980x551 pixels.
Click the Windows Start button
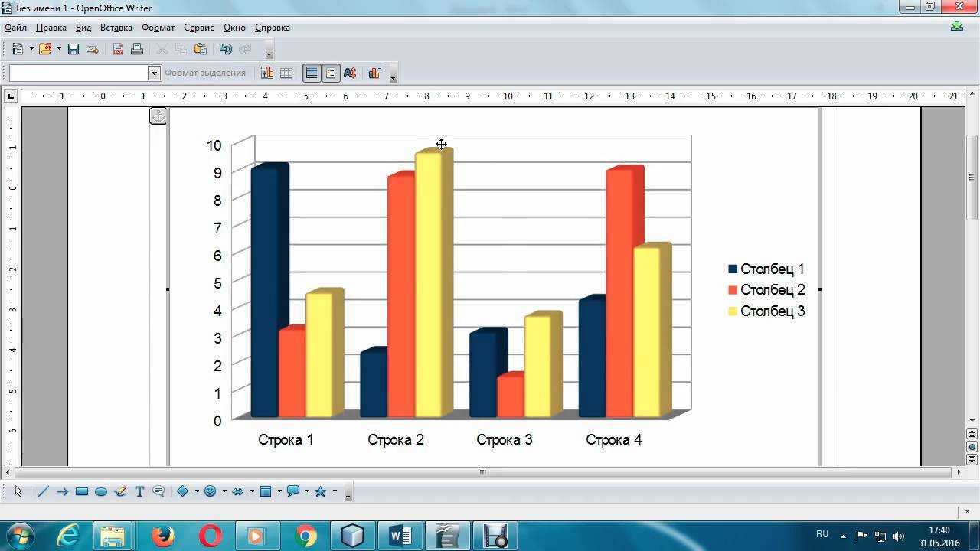coord(20,535)
